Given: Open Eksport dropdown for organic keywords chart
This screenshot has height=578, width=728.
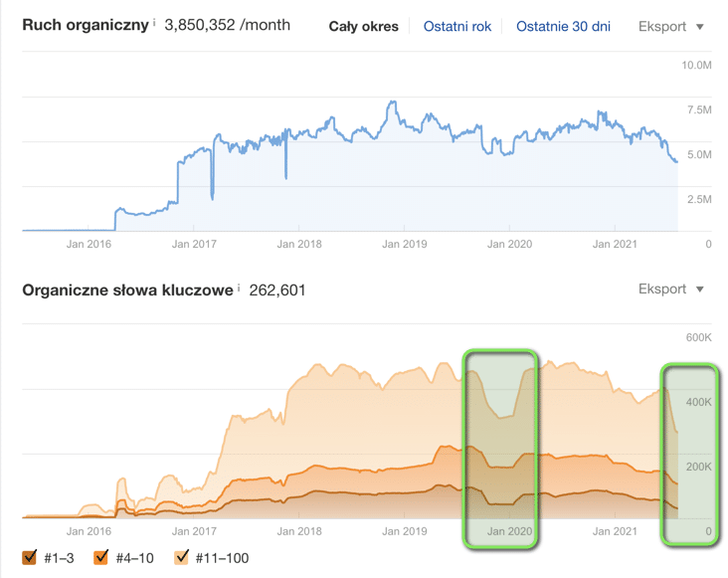Looking at the screenshot, I should (670, 289).
